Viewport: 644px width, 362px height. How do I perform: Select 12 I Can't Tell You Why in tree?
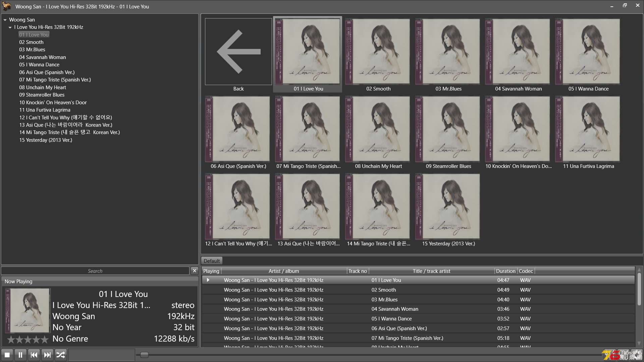click(x=65, y=118)
